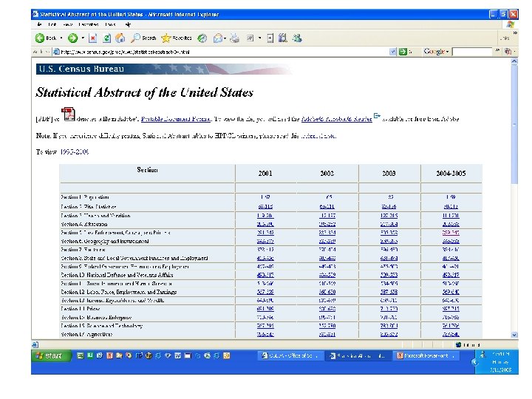Click the Google toolbar options icon
The image size is (532, 399).
[x=508, y=52]
